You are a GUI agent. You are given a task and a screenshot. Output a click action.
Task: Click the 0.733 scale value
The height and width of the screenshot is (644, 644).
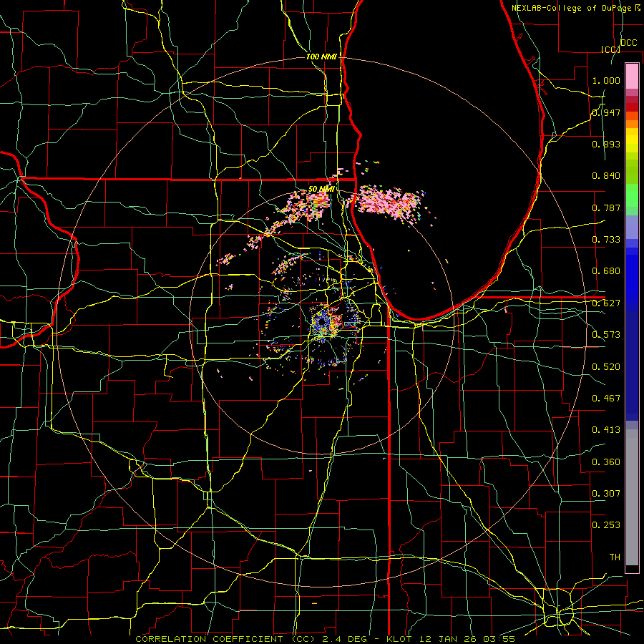click(x=606, y=240)
